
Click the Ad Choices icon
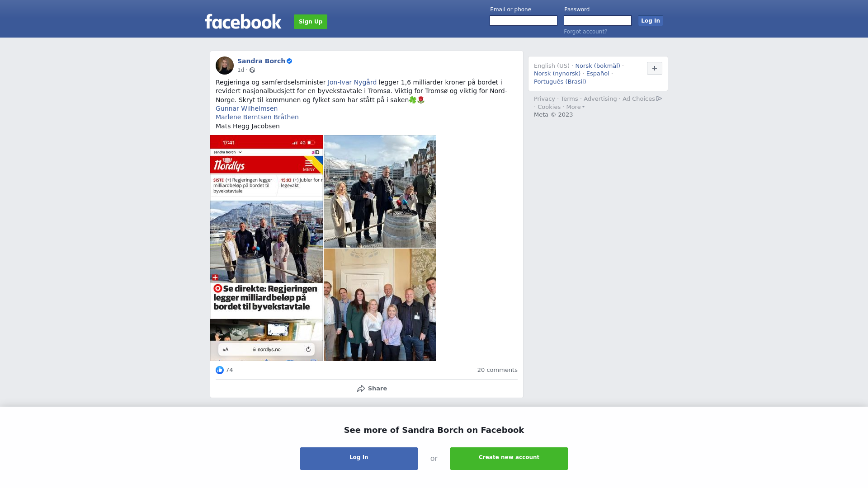coord(659,99)
